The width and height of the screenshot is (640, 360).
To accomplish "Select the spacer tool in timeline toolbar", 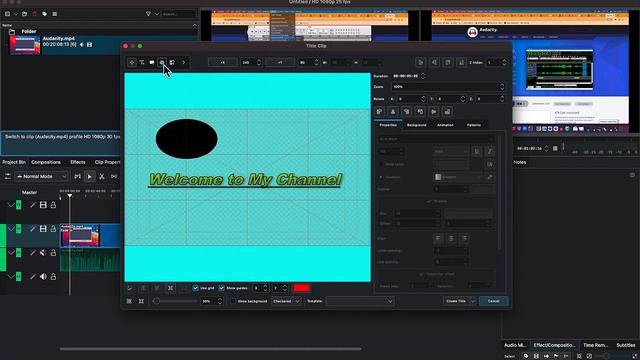I will (x=114, y=176).
